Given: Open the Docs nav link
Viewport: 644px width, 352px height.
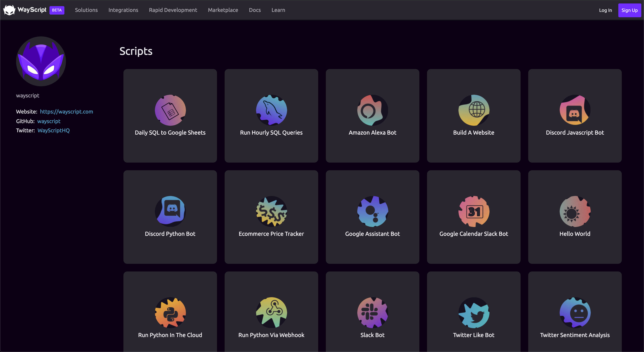Looking at the screenshot, I should coord(255,10).
